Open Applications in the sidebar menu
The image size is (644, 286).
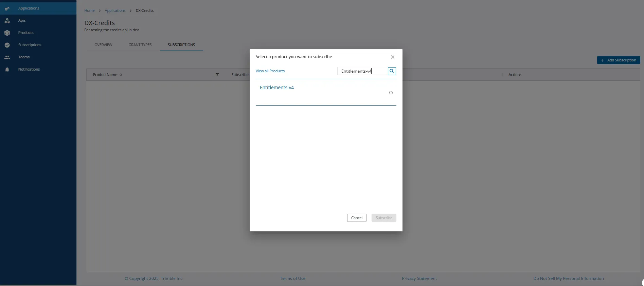pyautogui.click(x=38, y=8)
